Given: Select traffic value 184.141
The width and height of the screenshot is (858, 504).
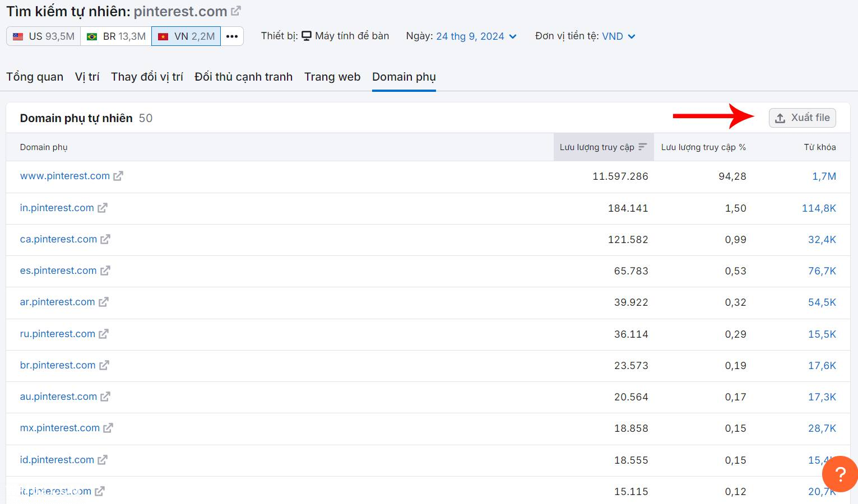Looking at the screenshot, I should coord(628,208).
